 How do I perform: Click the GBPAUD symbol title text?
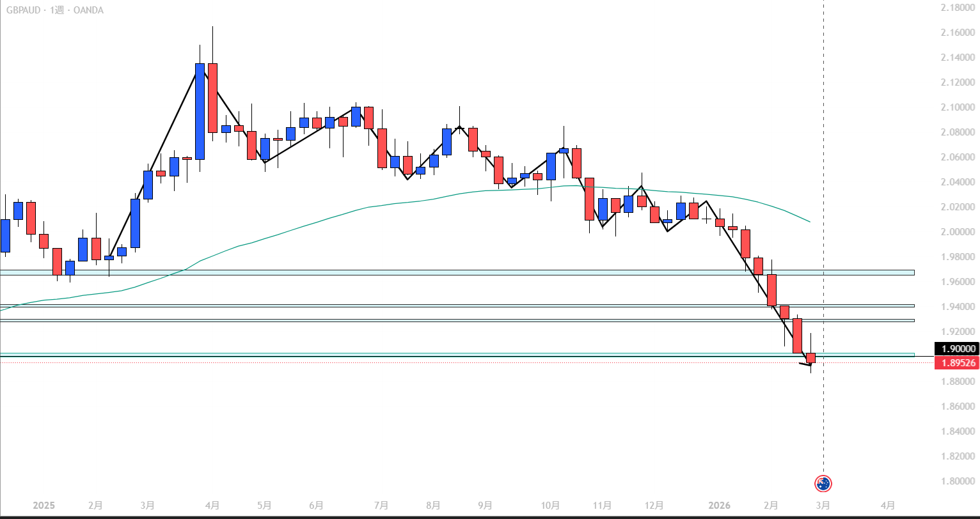(x=26, y=10)
